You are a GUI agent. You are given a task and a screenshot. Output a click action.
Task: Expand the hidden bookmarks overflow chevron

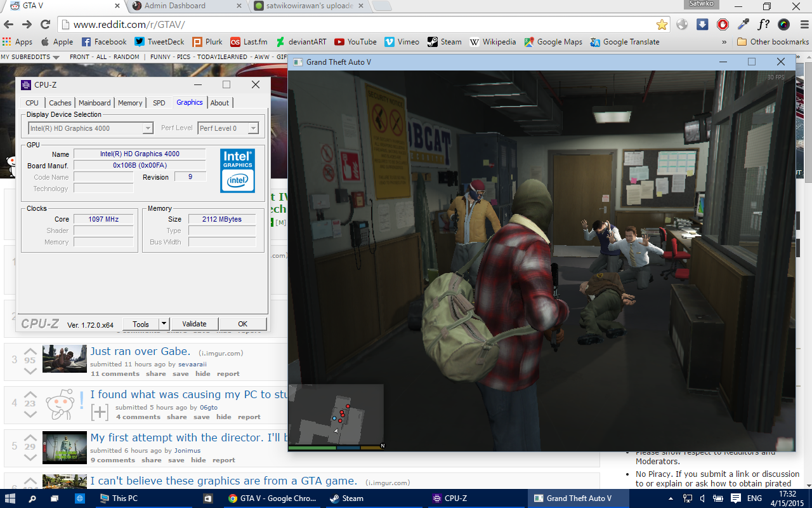click(724, 42)
